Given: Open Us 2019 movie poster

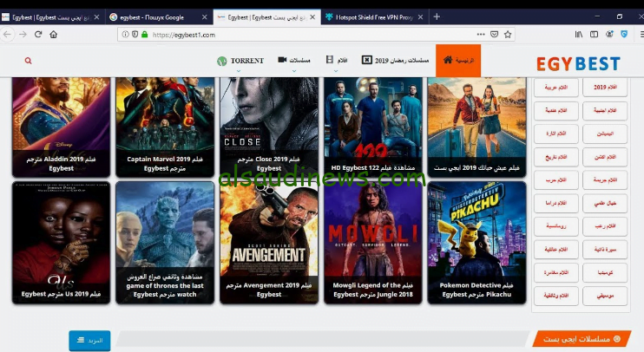Looking at the screenshot, I should (x=62, y=243).
